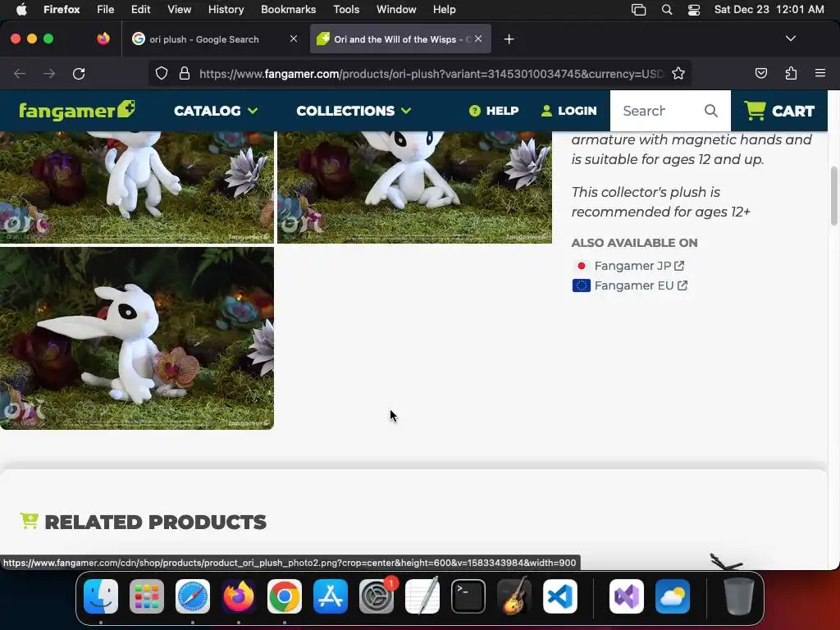The image size is (840, 630).
Task: Open Visual Studio from the Dock
Action: coord(627,596)
